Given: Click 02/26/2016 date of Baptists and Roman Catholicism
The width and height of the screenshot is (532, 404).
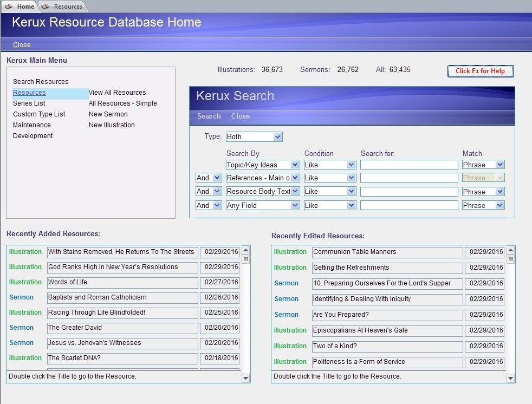Looking at the screenshot, I should [x=220, y=297].
